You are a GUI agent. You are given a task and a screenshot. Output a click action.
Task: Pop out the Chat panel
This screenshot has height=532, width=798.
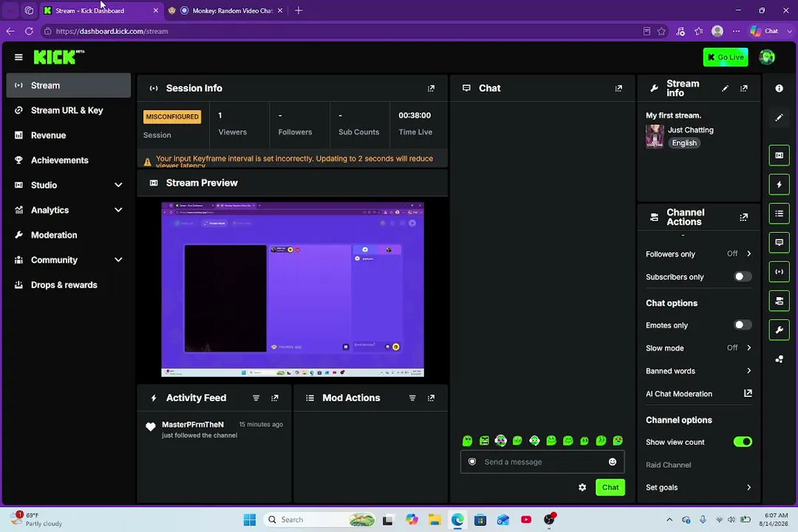tap(618, 88)
